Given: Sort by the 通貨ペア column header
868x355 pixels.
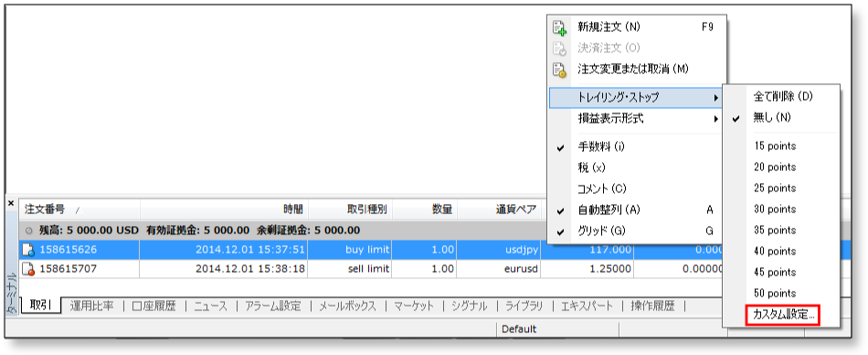Looking at the screenshot, I should [x=499, y=210].
